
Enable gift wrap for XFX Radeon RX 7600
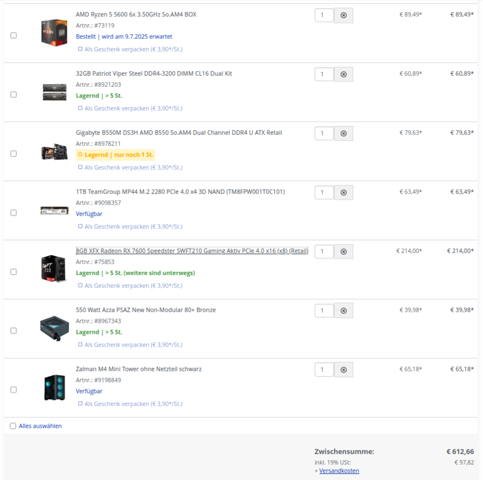click(80, 285)
